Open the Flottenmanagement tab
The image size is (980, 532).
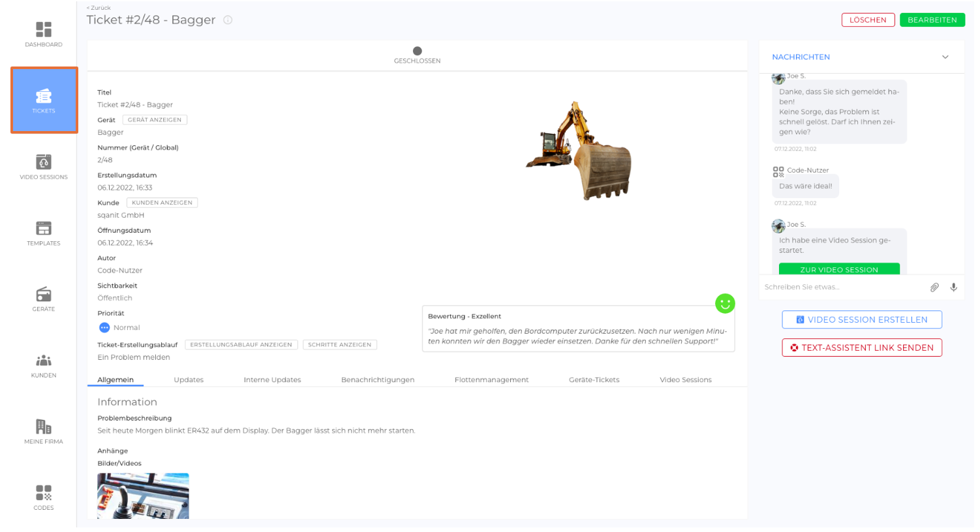[491, 380]
